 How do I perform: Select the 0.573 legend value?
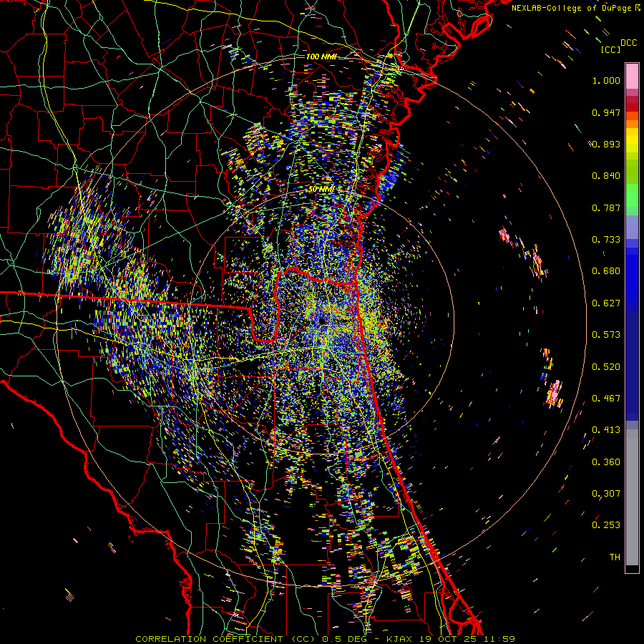point(606,335)
